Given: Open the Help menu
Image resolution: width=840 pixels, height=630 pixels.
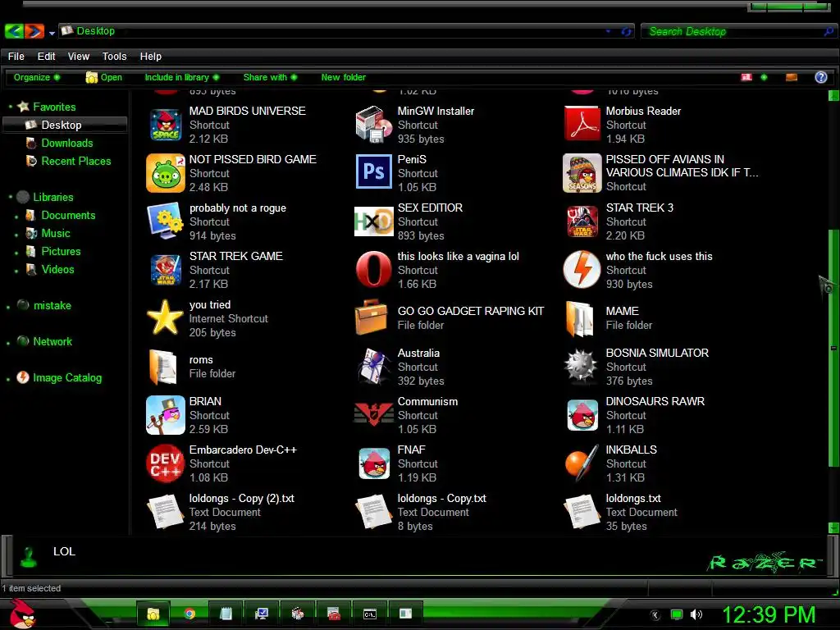Looking at the screenshot, I should [x=151, y=57].
